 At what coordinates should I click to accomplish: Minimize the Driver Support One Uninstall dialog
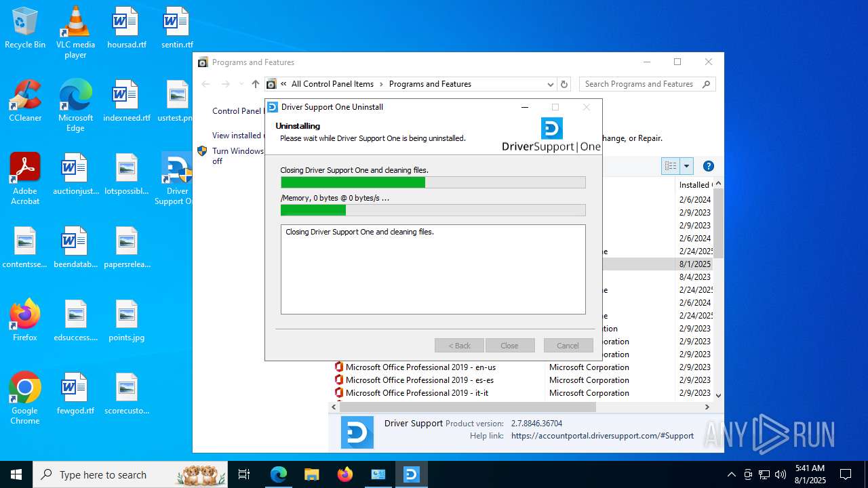pyautogui.click(x=524, y=107)
